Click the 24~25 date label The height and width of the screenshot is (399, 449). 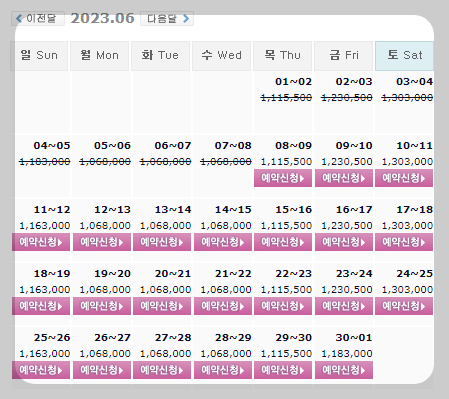414,274
